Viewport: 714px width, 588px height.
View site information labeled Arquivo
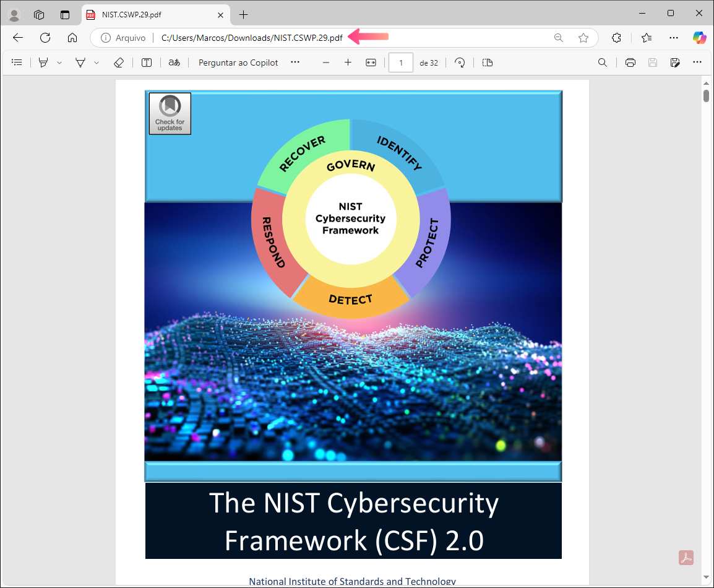[123, 38]
